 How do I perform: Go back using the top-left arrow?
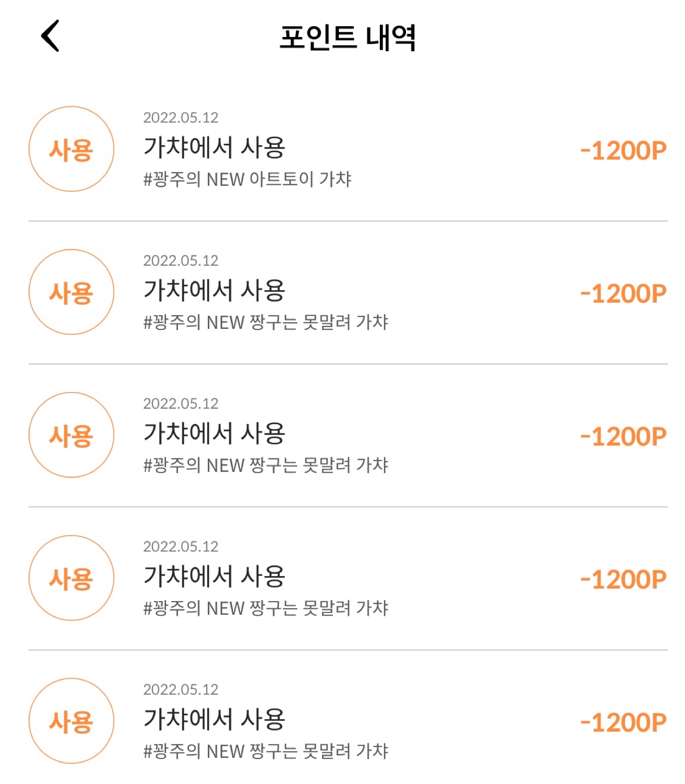pos(50,36)
